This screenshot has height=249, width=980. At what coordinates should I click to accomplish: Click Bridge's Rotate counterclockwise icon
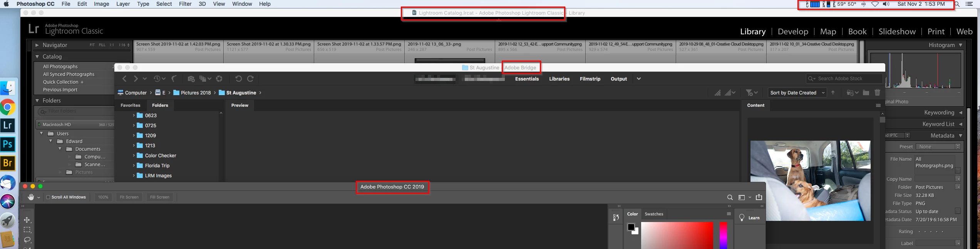(238, 79)
